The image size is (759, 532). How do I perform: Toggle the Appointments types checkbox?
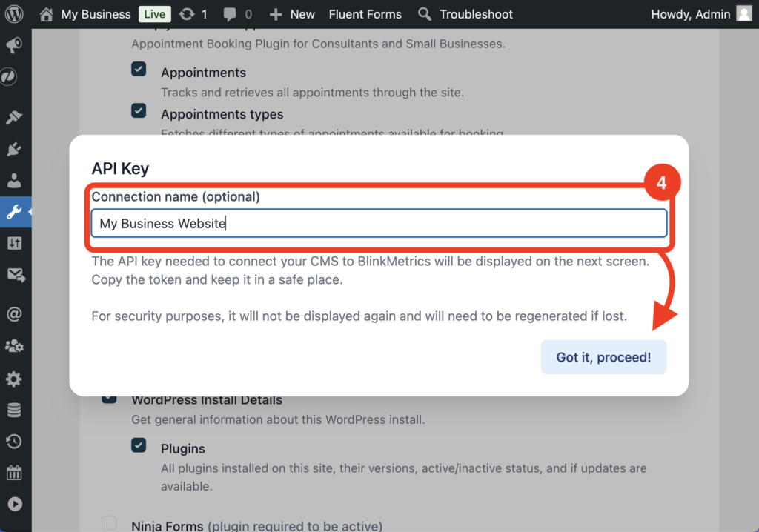[x=139, y=110]
